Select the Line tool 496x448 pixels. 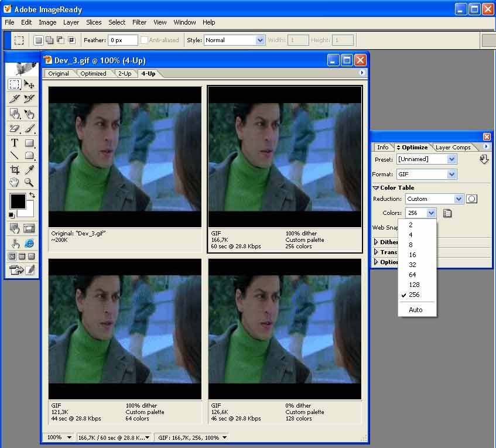15,155
